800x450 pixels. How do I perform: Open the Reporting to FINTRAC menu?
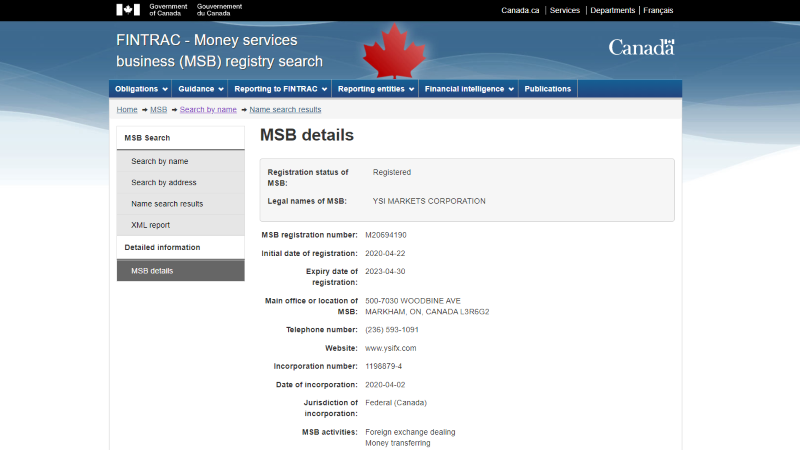point(280,89)
